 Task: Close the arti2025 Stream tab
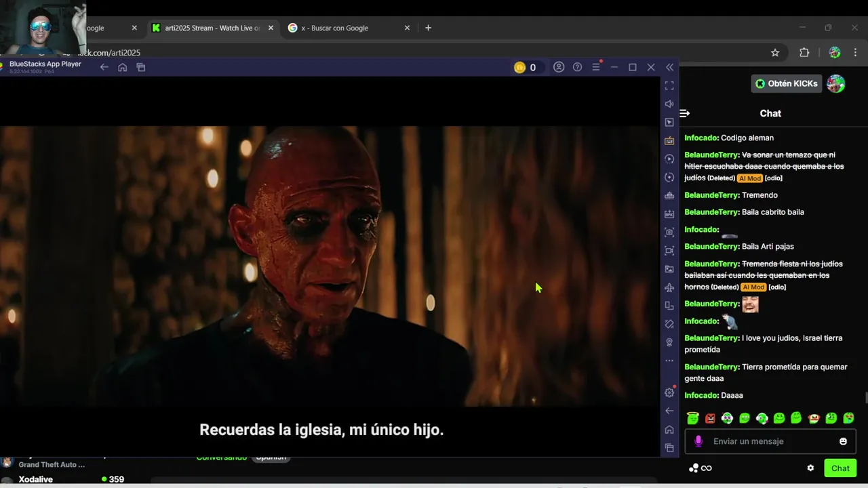(271, 28)
